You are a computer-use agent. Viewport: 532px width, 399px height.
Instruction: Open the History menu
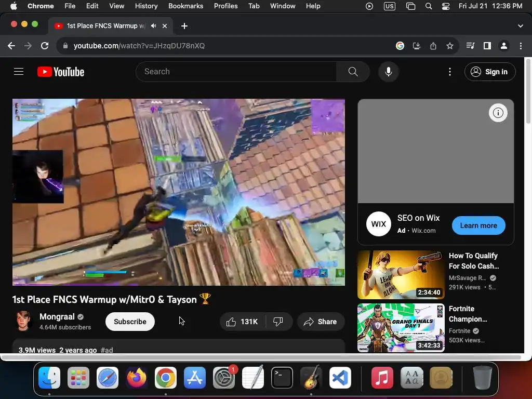146,6
